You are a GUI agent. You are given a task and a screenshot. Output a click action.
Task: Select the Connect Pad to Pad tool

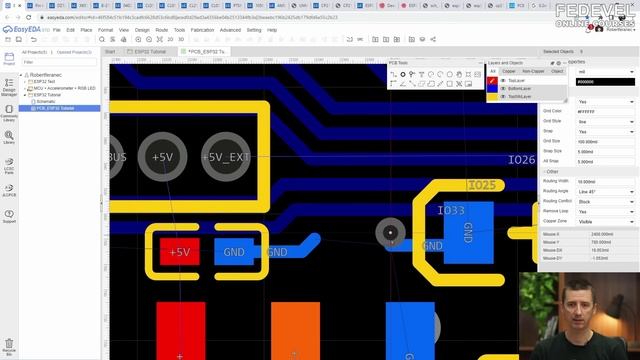(412, 84)
